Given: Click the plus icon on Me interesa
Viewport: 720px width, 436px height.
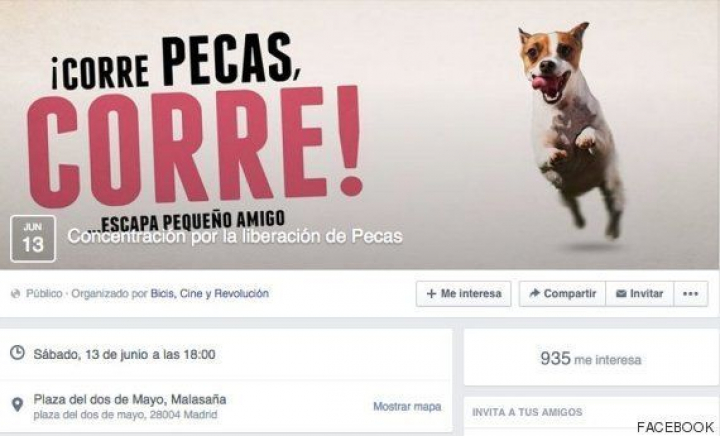Looking at the screenshot, I should click(431, 294).
